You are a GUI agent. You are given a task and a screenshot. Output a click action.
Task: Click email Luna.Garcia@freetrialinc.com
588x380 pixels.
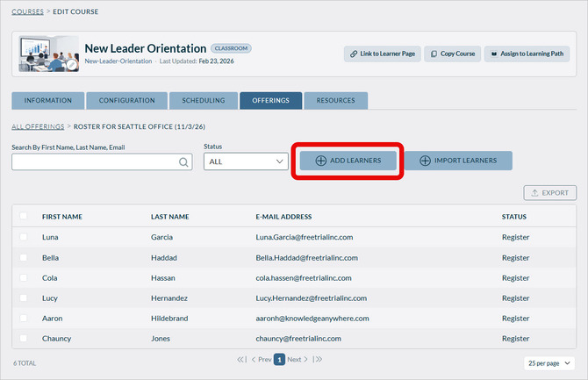coord(305,237)
